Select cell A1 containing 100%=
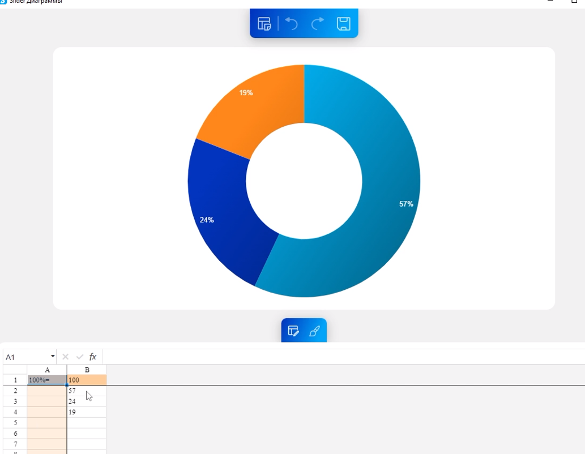 point(47,380)
